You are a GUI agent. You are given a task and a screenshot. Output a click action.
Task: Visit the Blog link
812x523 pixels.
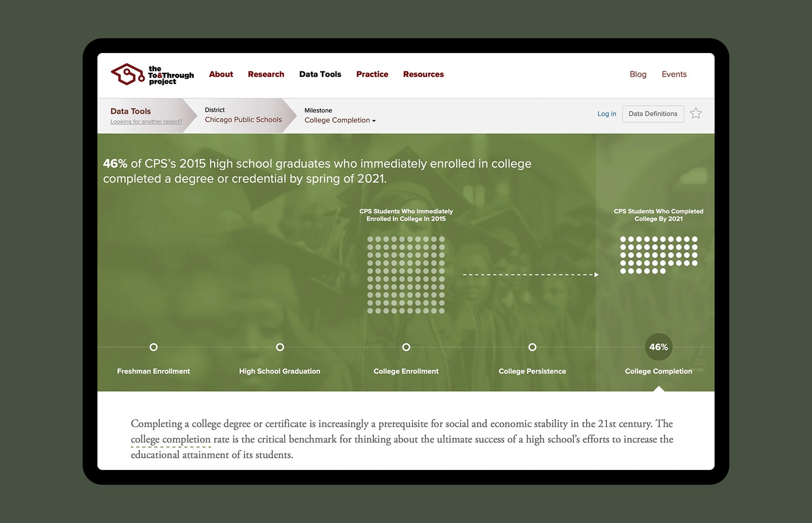point(638,74)
